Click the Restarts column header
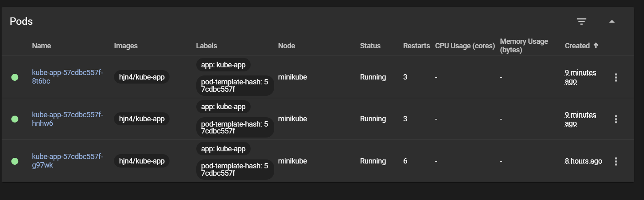The height and width of the screenshot is (200, 644). pos(416,46)
